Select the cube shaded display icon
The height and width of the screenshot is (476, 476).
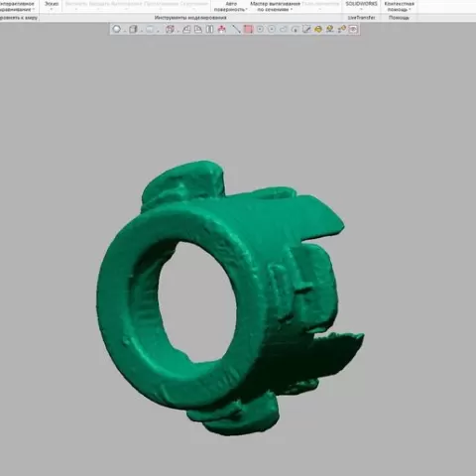coord(133,29)
